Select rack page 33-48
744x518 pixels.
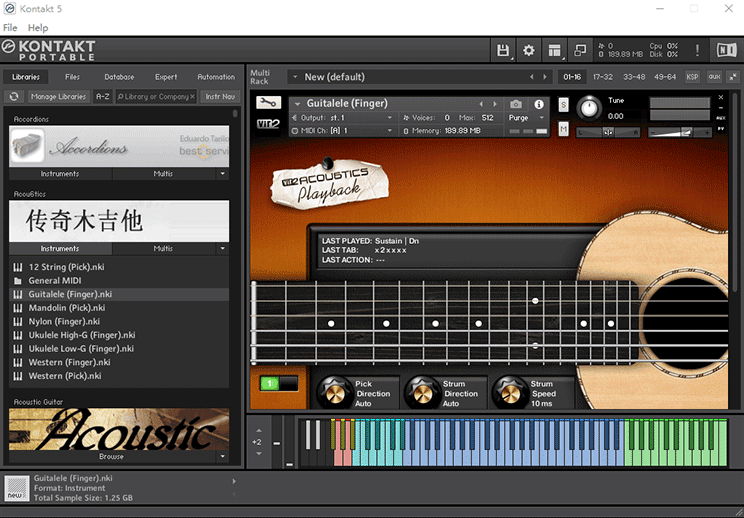tap(634, 77)
